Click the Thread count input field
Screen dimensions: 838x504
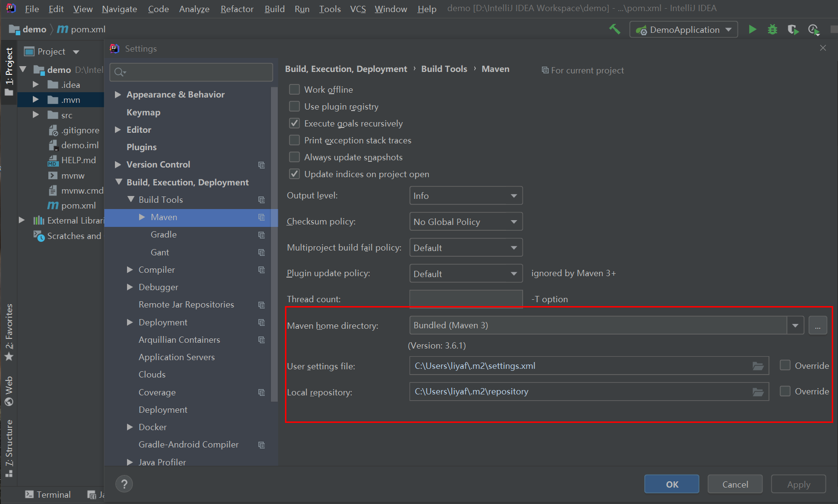click(x=466, y=299)
